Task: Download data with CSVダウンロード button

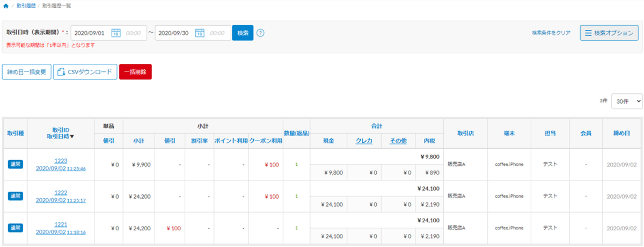Action: [85, 72]
